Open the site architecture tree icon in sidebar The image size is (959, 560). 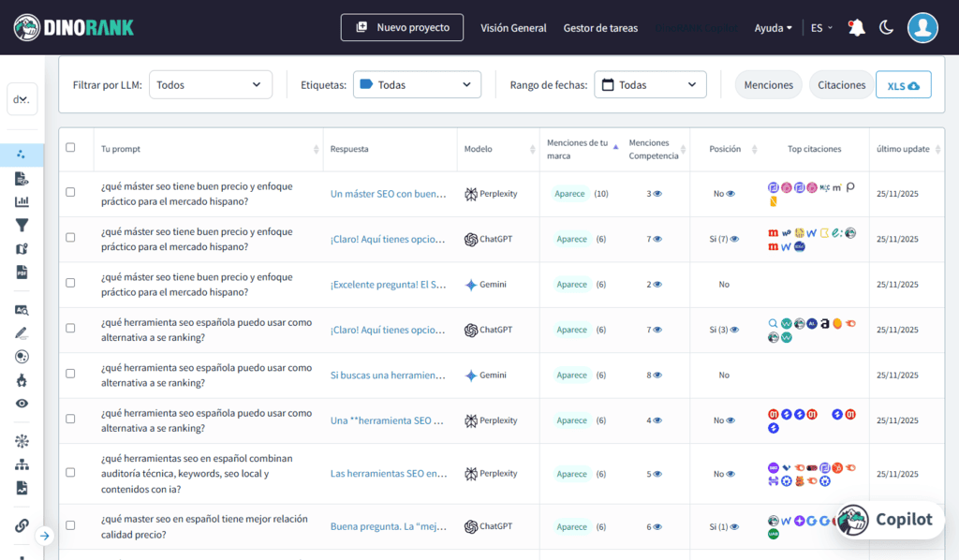pyautogui.click(x=22, y=465)
